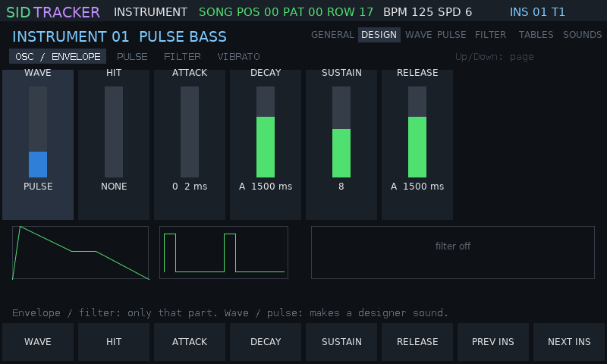Open the PULSE tab in top bar
Image resolution: width=607 pixels, height=364 pixels.
(451, 35)
